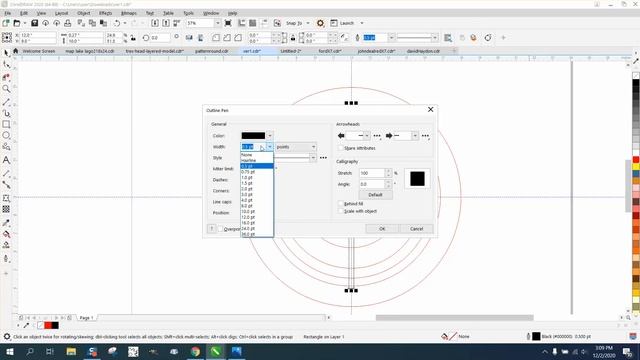Click the Export icon in toolbar
Screen dimensions: 640x360
[x=166, y=23]
